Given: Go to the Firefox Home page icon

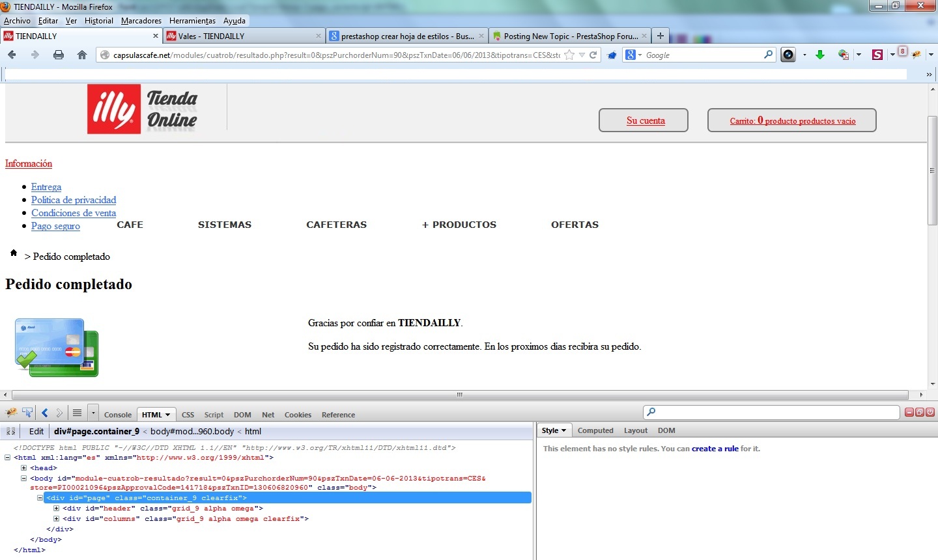Looking at the screenshot, I should [x=82, y=55].
